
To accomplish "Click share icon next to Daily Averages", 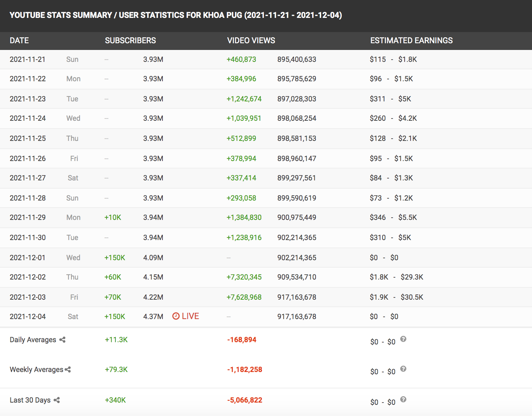I will pyautogui.click(x=62, y=340).
